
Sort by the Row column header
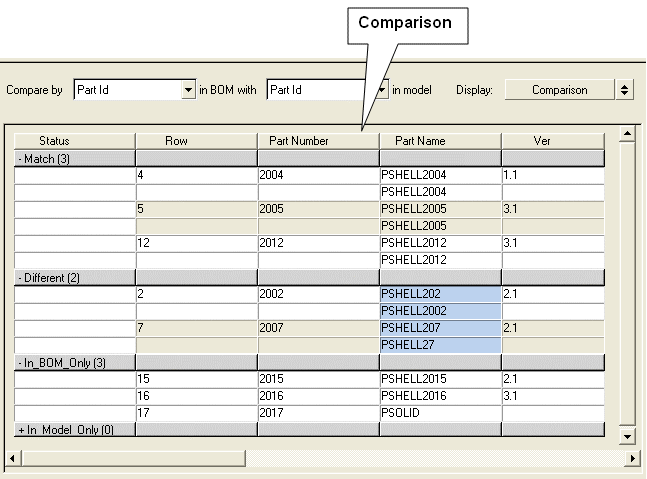click(196, 141)
